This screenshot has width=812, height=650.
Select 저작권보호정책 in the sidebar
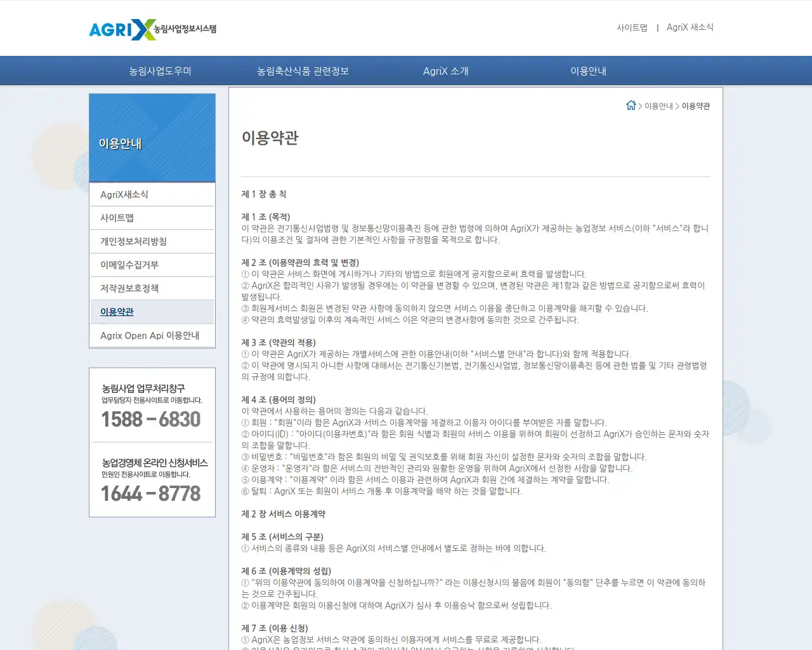pos(131,288)
